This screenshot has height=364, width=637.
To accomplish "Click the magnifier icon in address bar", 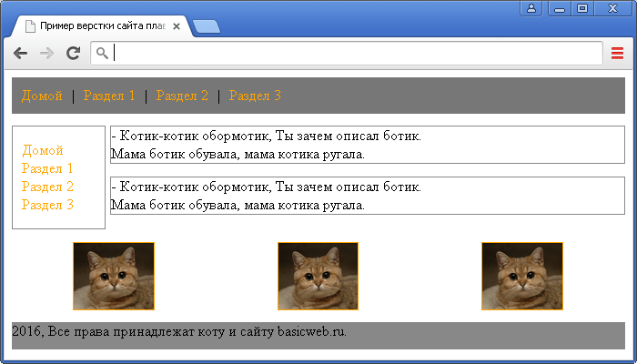I will pyautogui.click(x=103, y=54).
